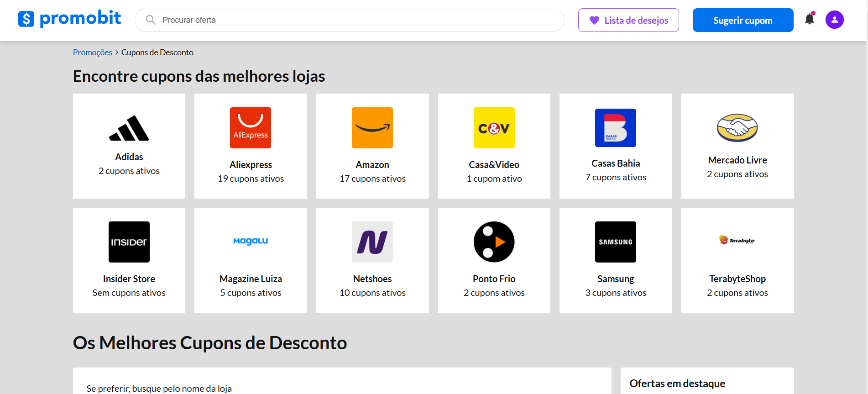Screen dimensions: 868x394
Task: Select '1 cupom ativo' text
Action: 494,179
